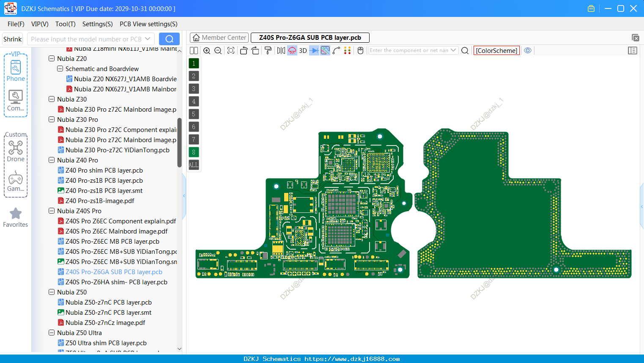Rotate board counterclockwise
The height and width of the screenshot is (363, 644).
coord(244,50)
